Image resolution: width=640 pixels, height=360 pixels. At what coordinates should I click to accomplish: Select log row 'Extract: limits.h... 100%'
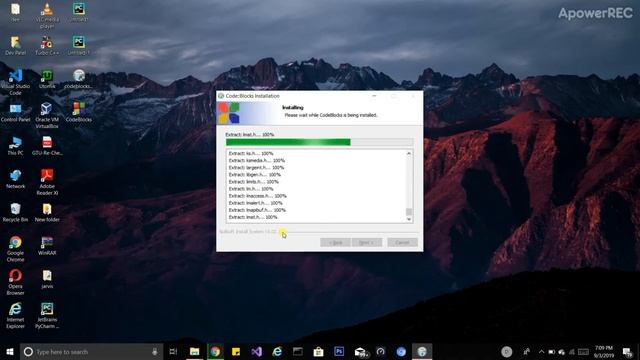click(253, 182)
